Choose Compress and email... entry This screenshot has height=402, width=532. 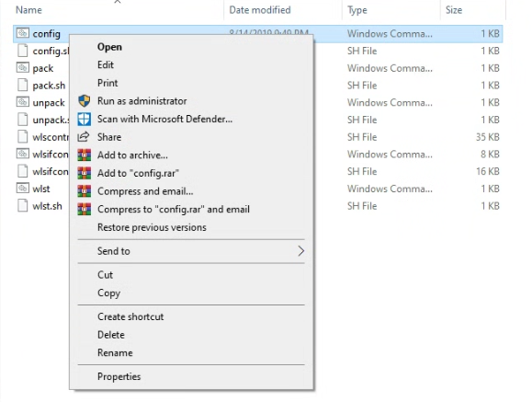(x=191, y=191)
